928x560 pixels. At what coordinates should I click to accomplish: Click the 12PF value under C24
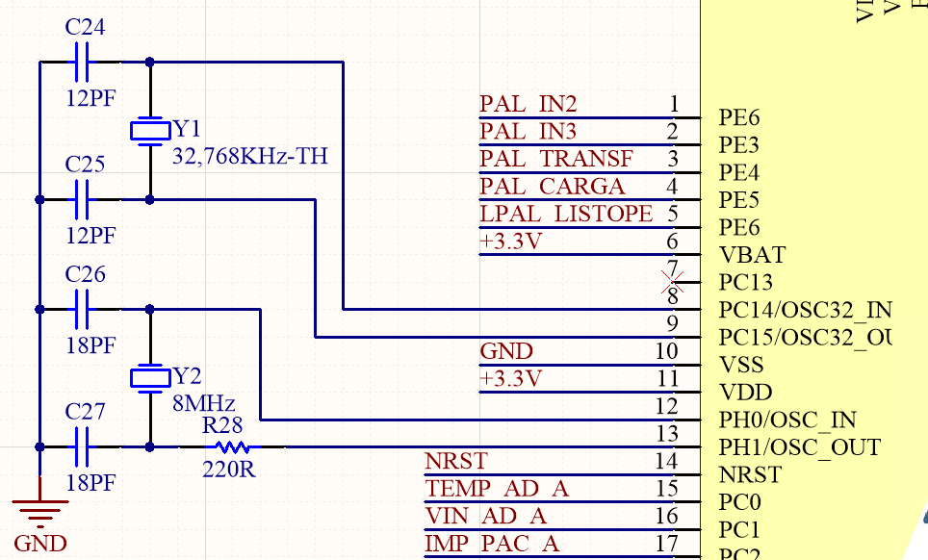[90, 97]
